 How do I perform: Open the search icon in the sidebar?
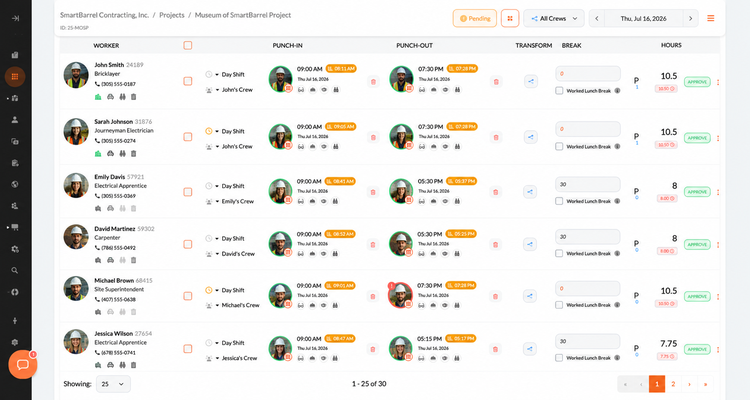pos(15,270)
